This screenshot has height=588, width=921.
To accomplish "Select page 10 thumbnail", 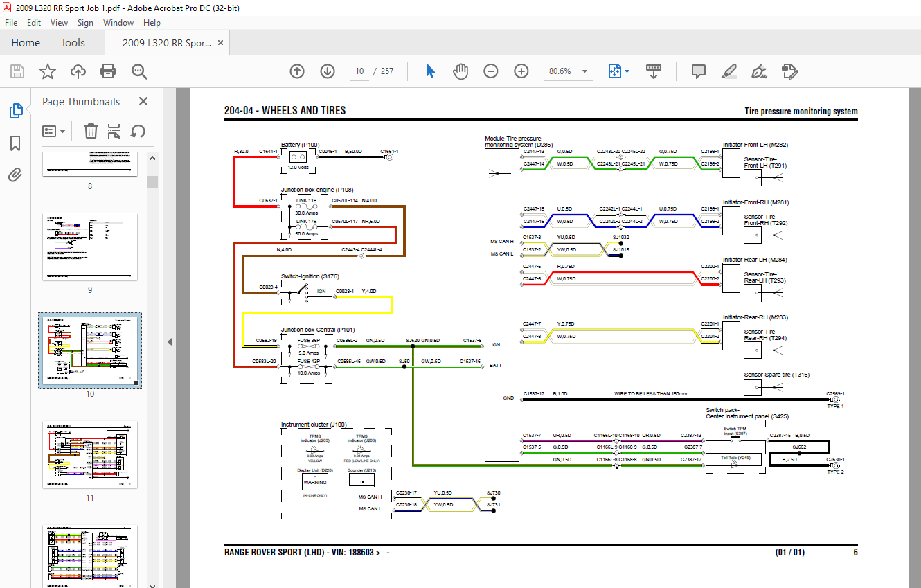I will point(90,350).
